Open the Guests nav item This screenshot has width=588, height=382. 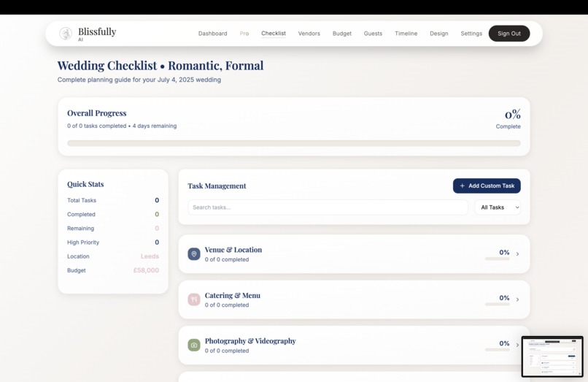373,34
